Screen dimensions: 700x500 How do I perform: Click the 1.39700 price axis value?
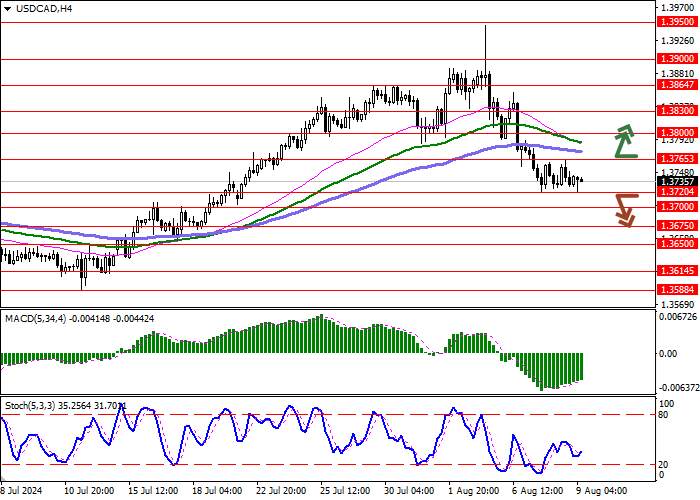[x=678, y=8]
